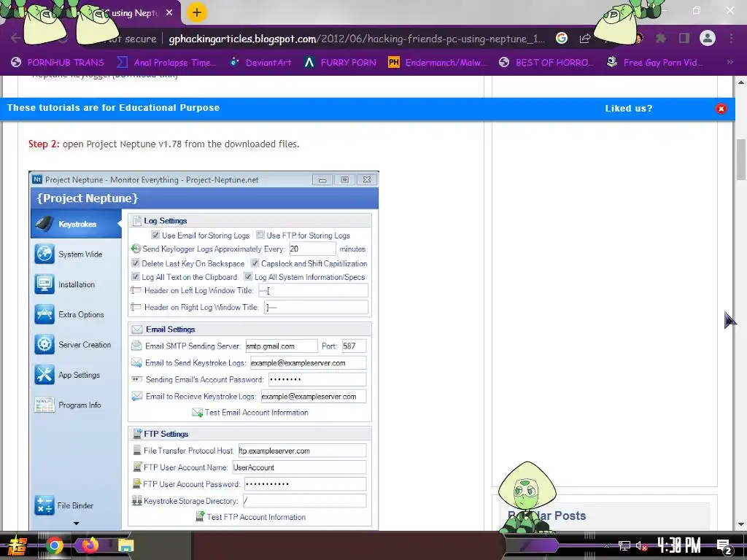Launch Firefox from the taskbar
The height and width of the screenshot is (560, 747).
(x=90, y=545)
